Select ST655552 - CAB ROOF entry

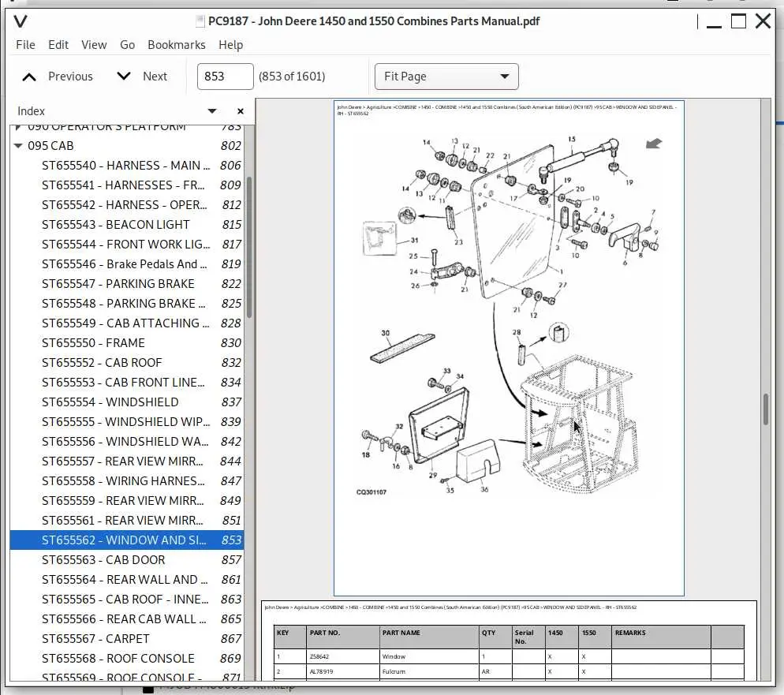(127, 363)
